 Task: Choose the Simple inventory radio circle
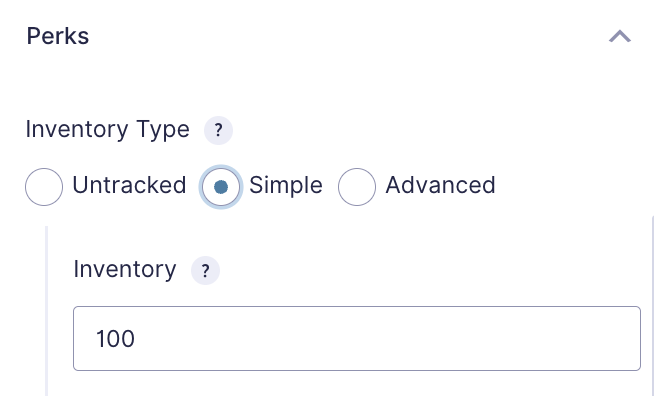[221, 187]
